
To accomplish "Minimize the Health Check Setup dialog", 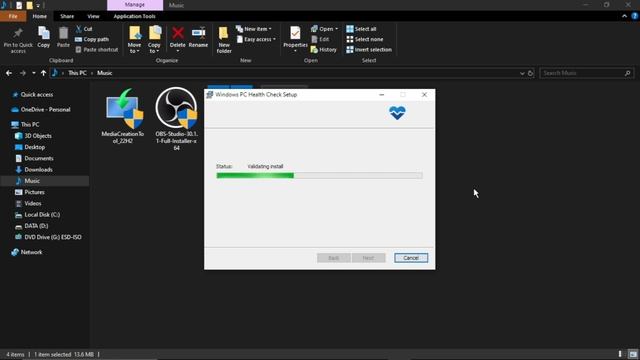I will [382, 95].
